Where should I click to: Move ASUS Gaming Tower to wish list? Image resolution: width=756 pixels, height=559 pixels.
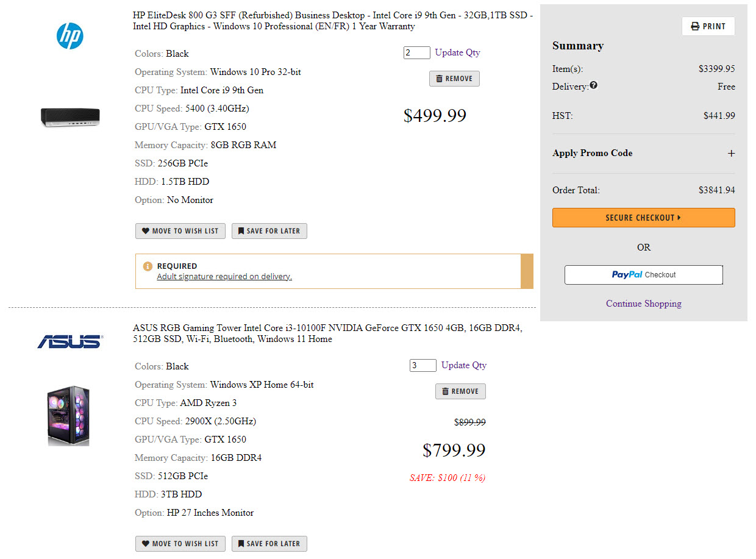[180, 544]
